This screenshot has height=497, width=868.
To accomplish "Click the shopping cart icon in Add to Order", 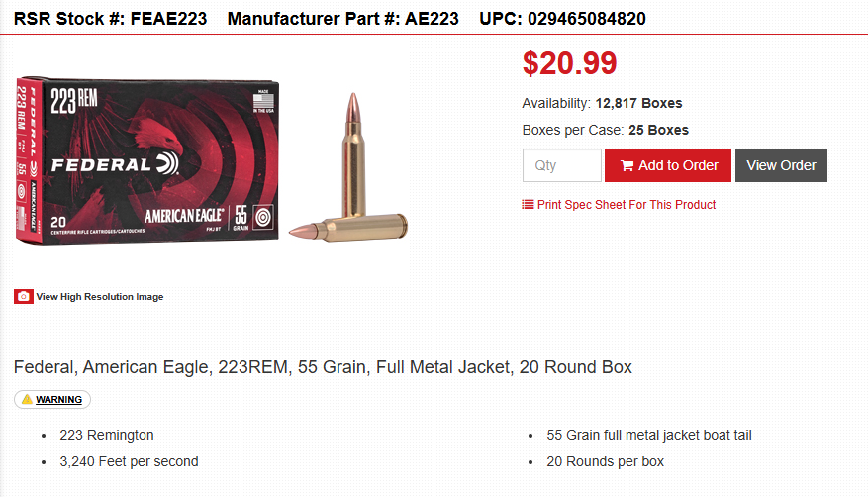I will point(627,165).
